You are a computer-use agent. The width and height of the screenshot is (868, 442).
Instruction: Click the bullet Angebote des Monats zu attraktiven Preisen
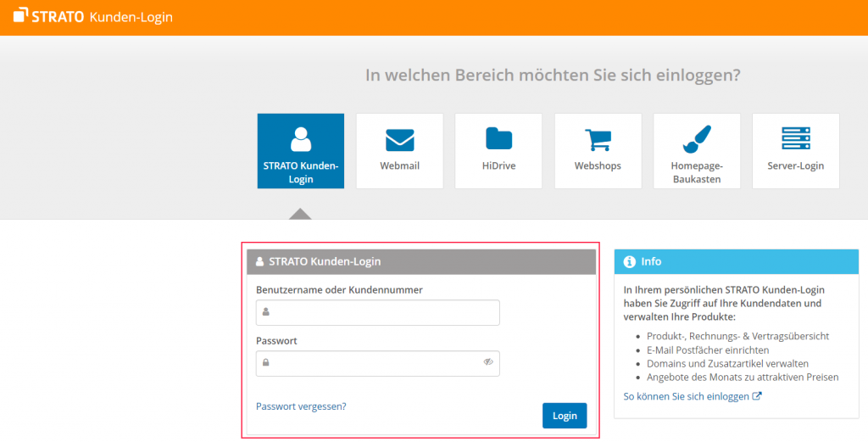pos(743,378)
